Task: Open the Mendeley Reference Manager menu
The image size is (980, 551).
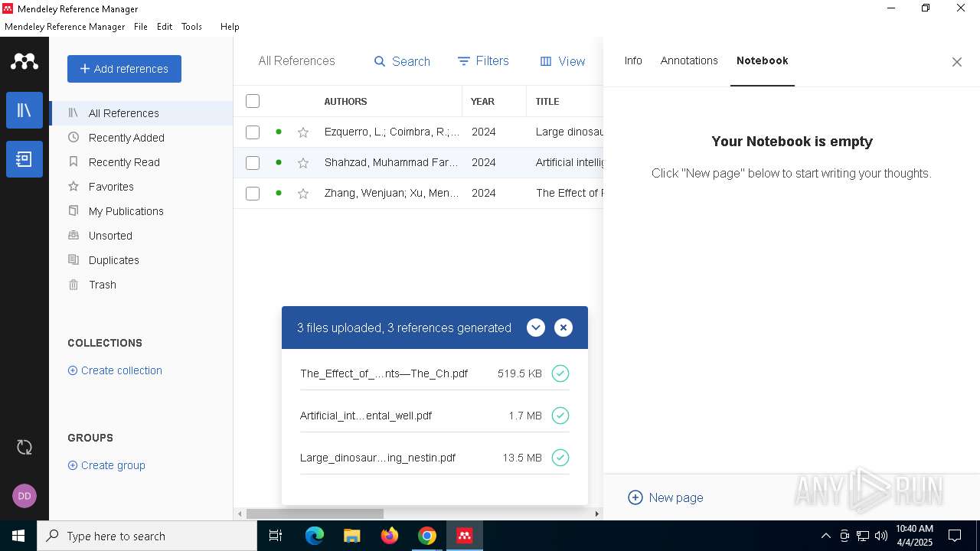Action: [65, 26]
